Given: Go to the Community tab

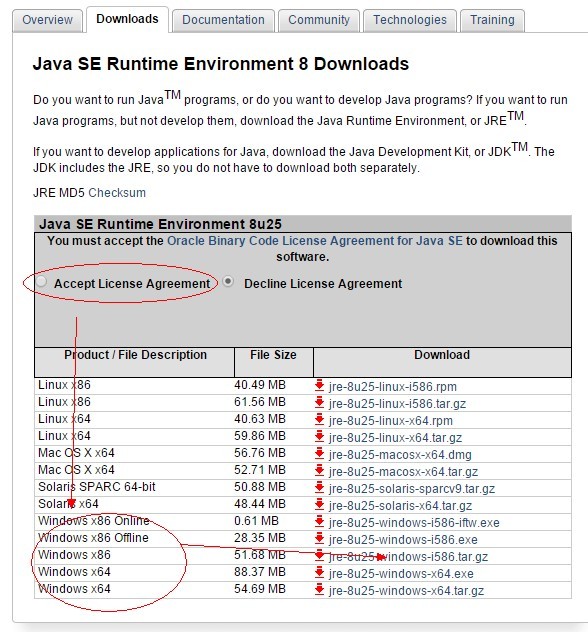Looking at the screenshot, I should 319,20.
